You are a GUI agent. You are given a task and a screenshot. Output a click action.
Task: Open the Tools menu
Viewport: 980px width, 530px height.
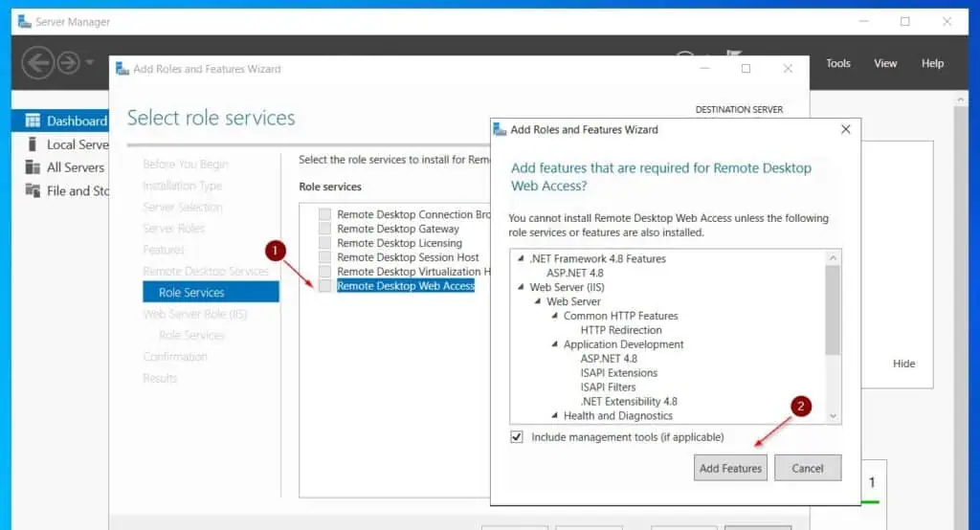pyautogui.click(x=838, y=63)
